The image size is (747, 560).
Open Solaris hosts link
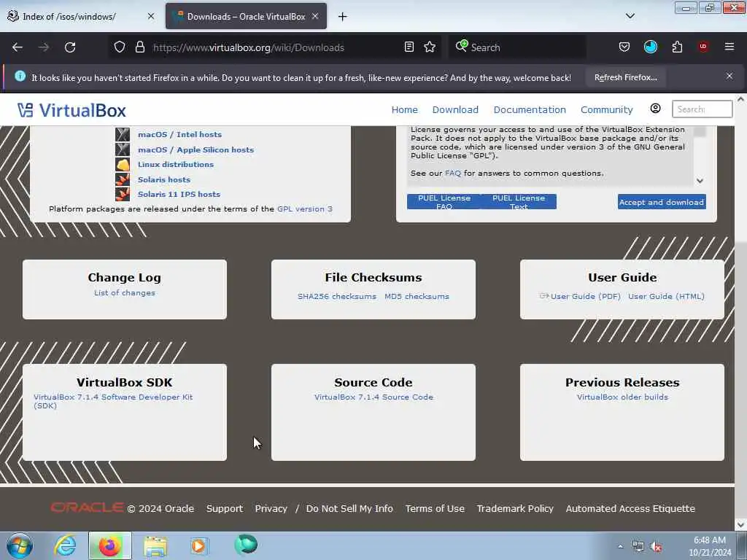point(164,179)
